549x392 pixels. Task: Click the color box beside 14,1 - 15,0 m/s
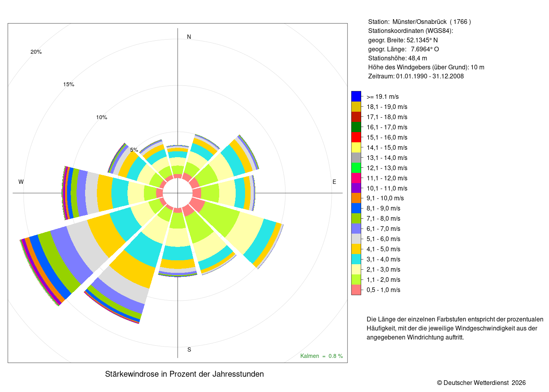click(356, 147)
